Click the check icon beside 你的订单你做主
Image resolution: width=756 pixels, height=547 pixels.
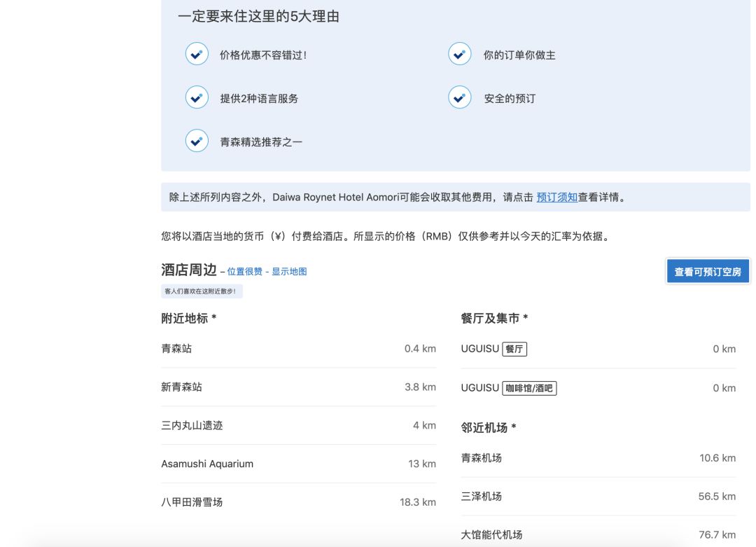(x=459, y=53)
